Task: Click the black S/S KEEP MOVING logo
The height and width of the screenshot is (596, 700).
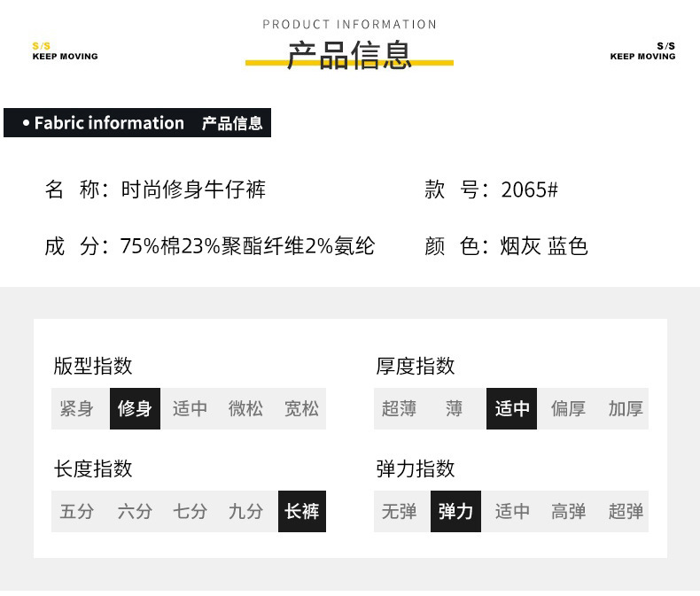Action: tap(643, 50)
